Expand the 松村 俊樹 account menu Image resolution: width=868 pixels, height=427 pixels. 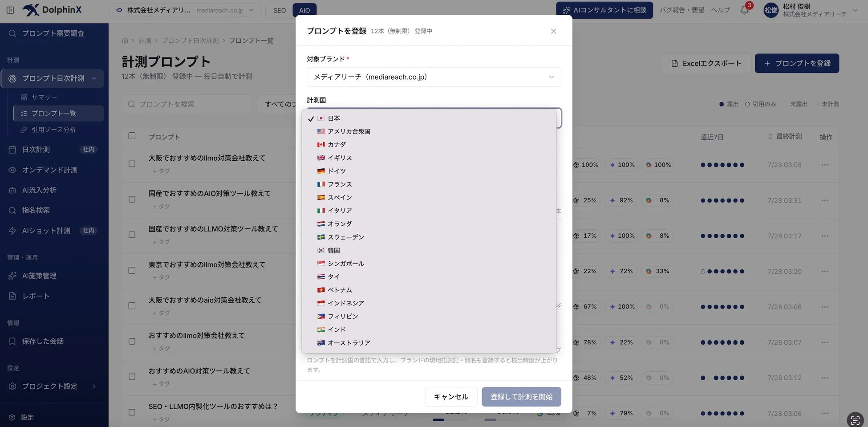point(810,10)
